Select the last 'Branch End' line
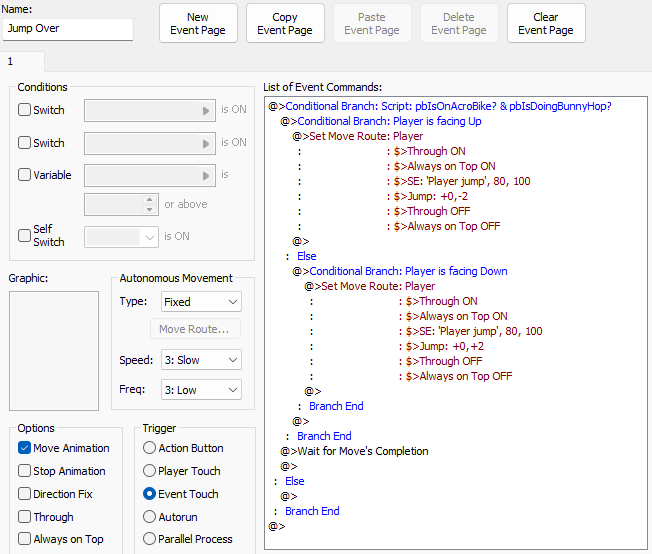This screenshot has height=554, width=652. click(x=312, y=511)
